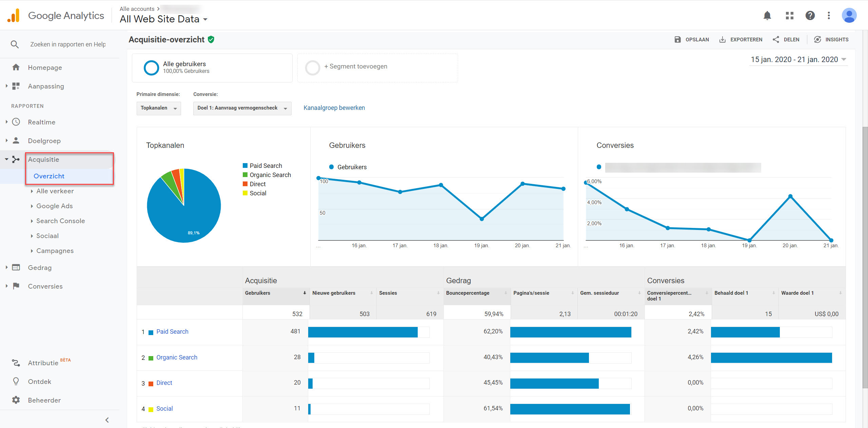Click the Gedrag layout icon
Viewport: 868px width, 428px height.
click(x=16, y=267)
